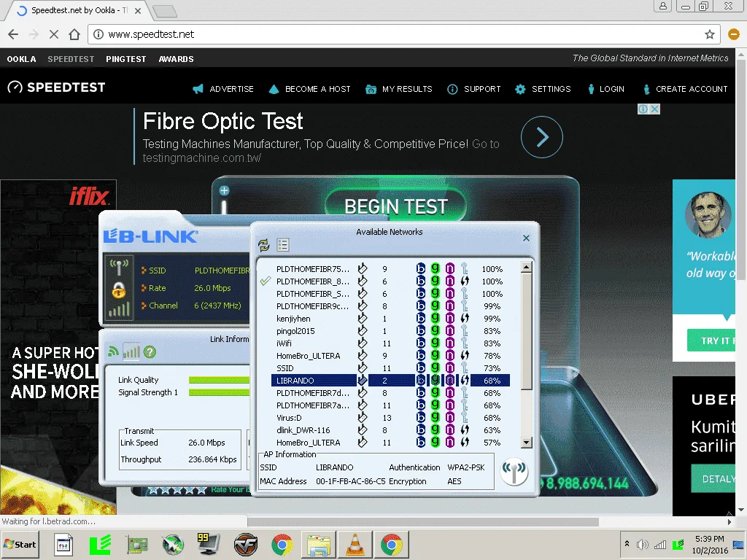Open the SPEEDTEST top nav item

tap(71, 59)
